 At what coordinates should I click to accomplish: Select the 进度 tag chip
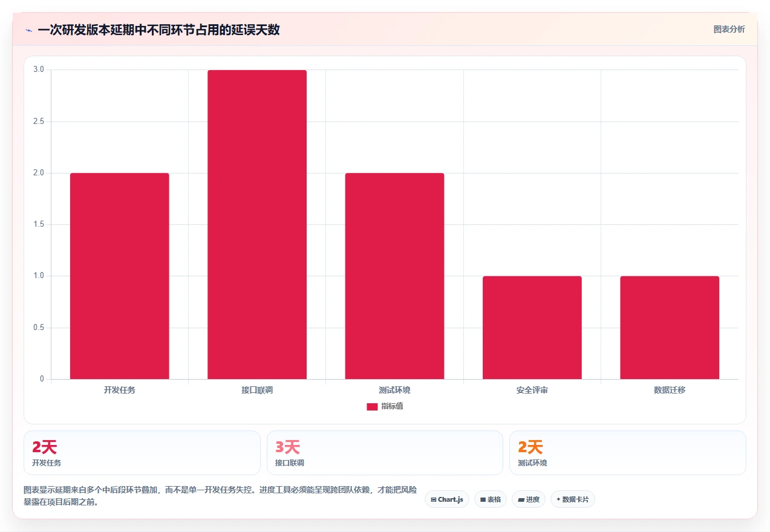tap(529, 499)
